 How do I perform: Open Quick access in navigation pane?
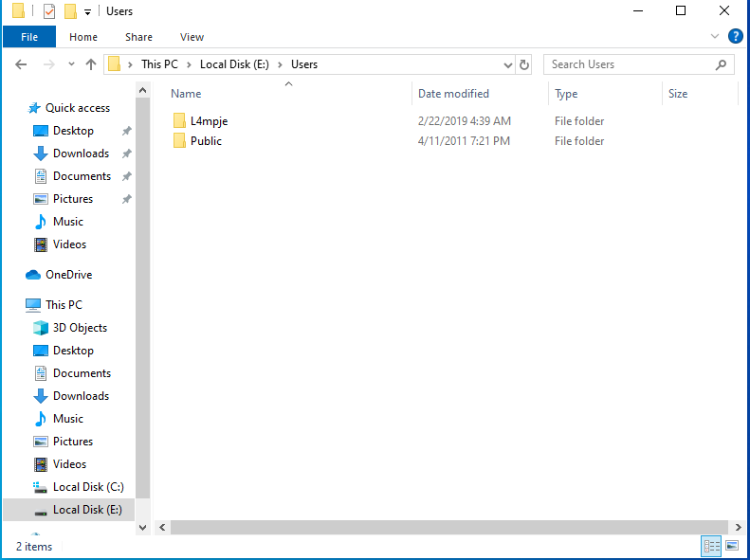tap(78, 108)
